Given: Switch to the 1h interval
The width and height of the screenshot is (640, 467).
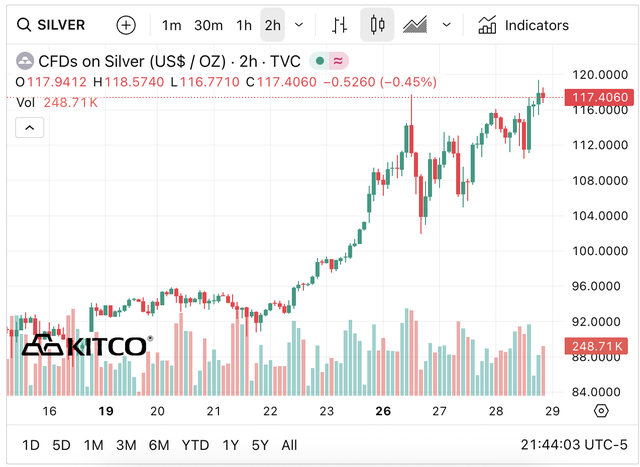Looking at the screenshot, I should pos(244,25).
